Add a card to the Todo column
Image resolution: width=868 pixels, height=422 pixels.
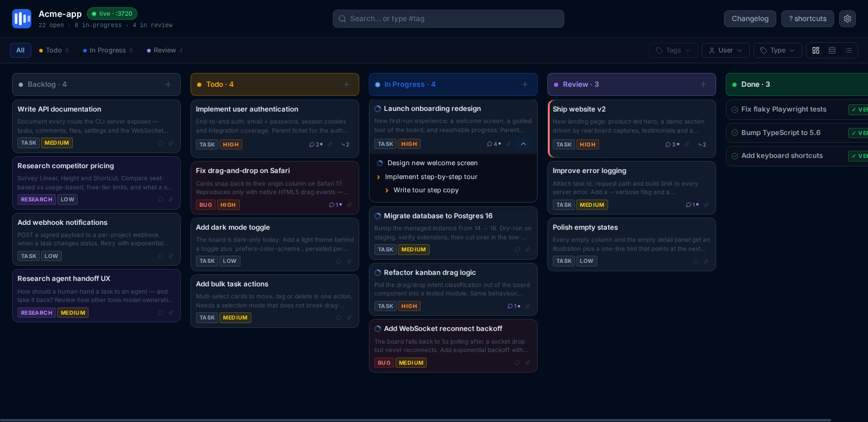[347, 84]
